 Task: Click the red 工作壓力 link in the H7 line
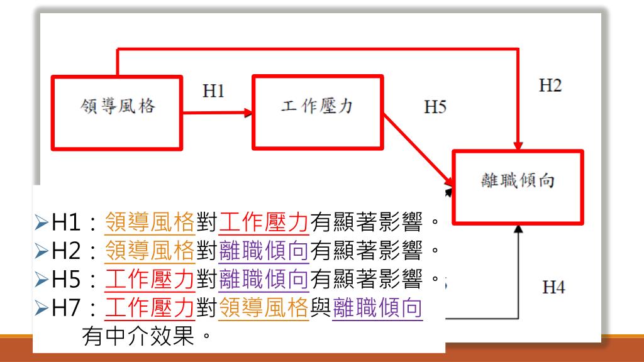150,308
